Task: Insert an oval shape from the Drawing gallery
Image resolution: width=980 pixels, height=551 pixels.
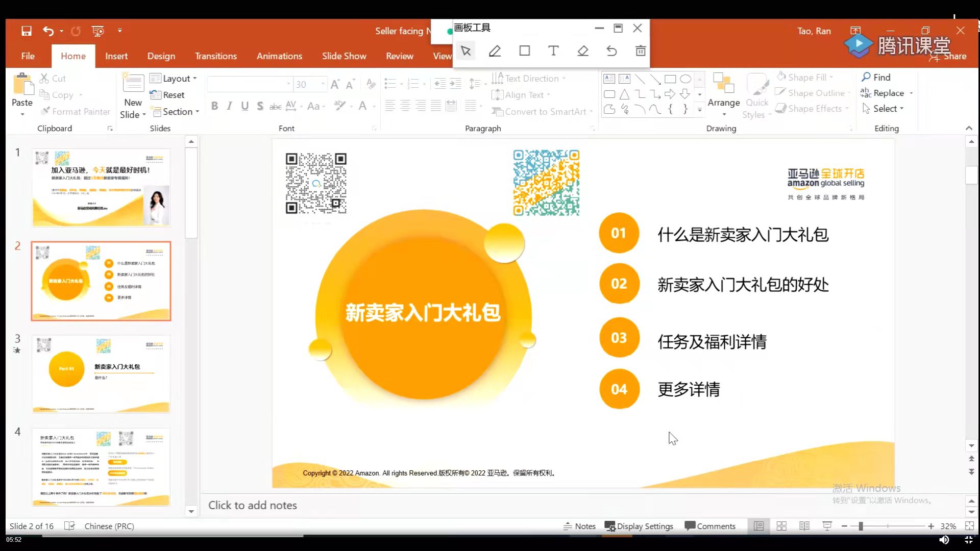Action: pyautogui.click(x=685, y=79)
